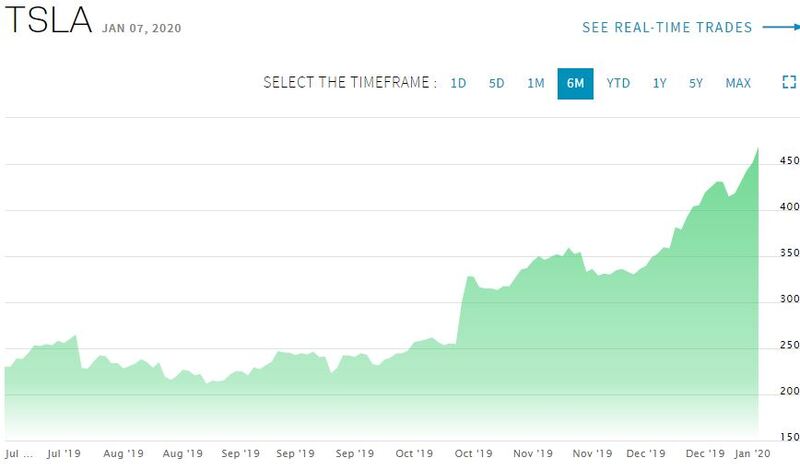Click the arrow beside Real-Time Trades
The image size is (800, 470).
click(x=781, y=27)
